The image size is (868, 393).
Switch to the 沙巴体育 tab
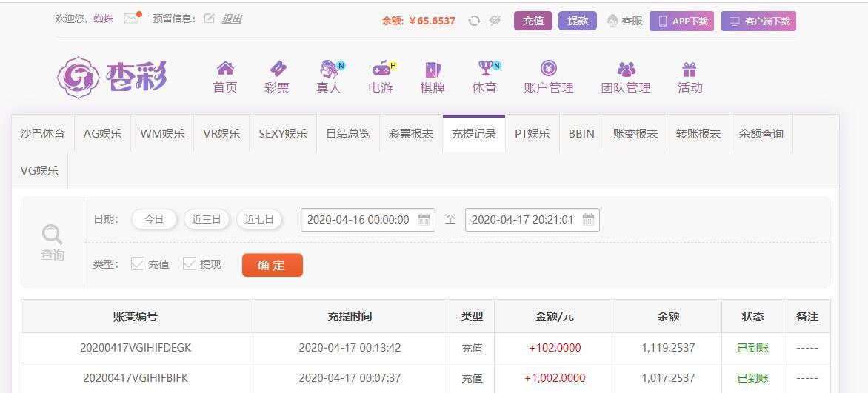click(43, 133)
